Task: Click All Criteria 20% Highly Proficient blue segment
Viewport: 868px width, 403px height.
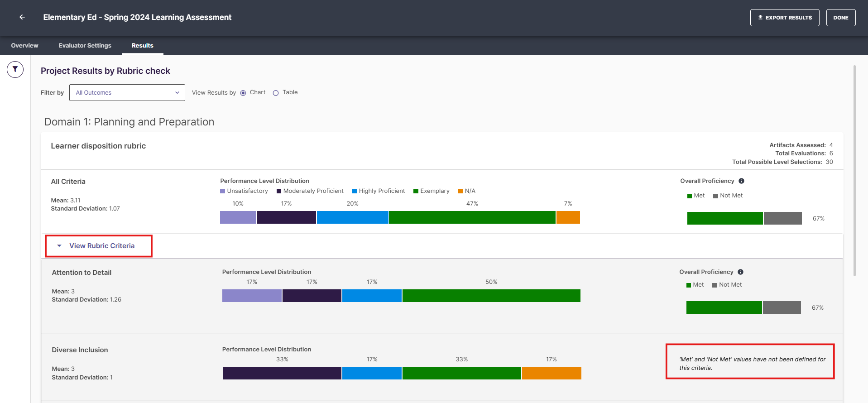Action: pyautogui.click(x=353, y=217)
